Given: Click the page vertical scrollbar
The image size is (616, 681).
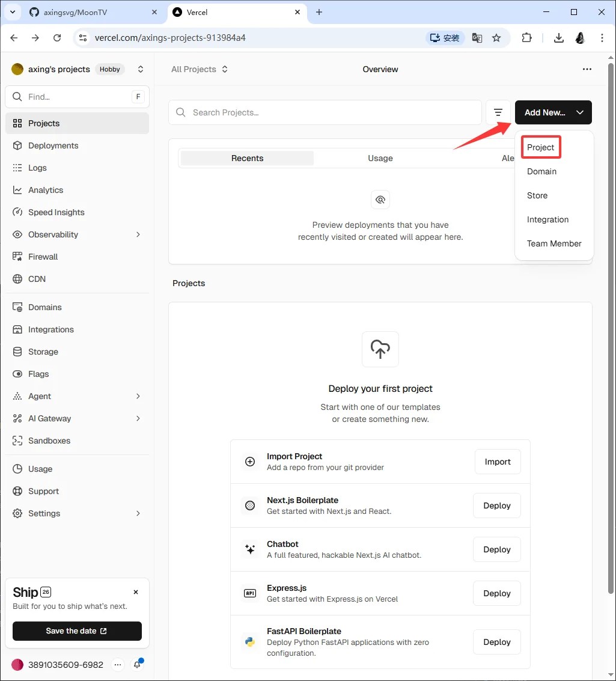Looking at the screenshot, I should click(611, 329).
